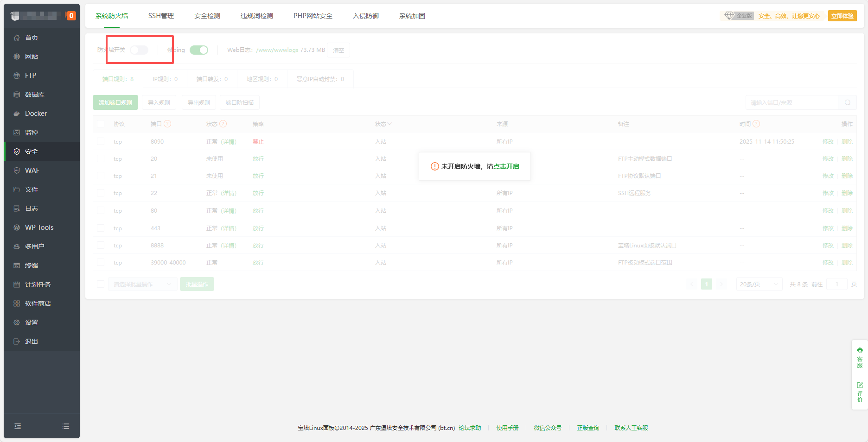Image resolution: width=868 pixels, height=442 pixels.
Task: Click the port/source search input field
Action: coord(791,103)
